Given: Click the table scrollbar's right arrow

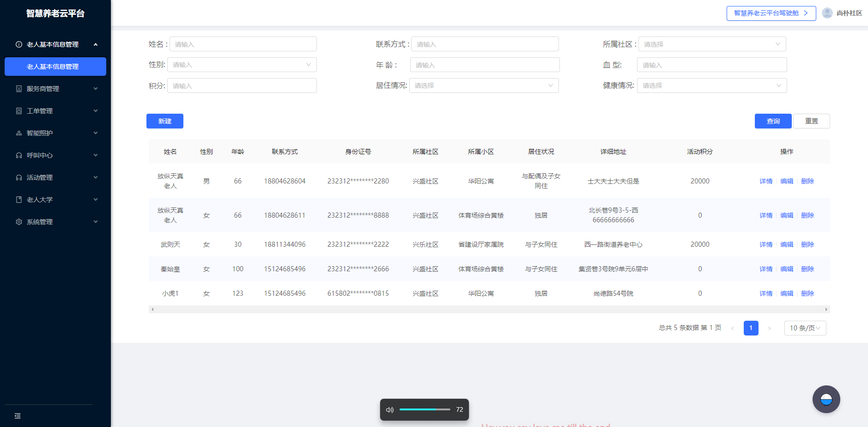Looking at the screenshot, I should [826, 309].
